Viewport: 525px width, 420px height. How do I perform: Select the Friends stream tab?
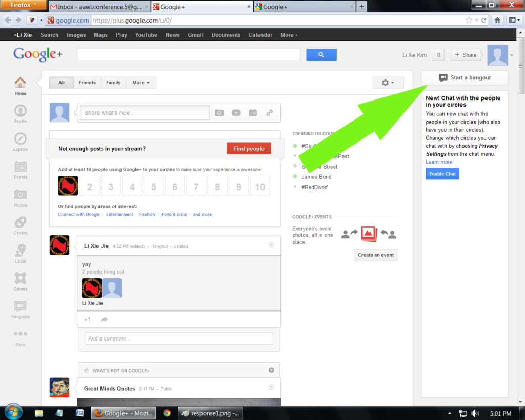tap(87, 83)
